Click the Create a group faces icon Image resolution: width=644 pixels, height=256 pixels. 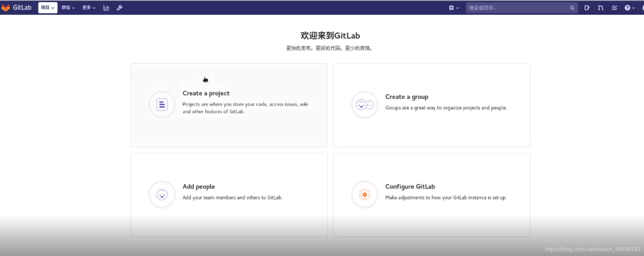tap(364, 105)
